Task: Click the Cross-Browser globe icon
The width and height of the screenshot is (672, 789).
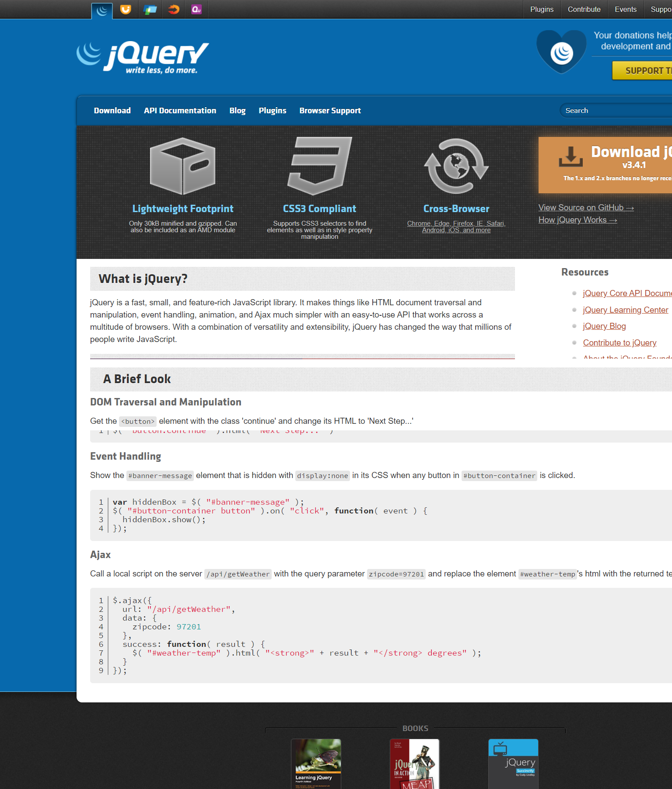Action: (456, 166)
